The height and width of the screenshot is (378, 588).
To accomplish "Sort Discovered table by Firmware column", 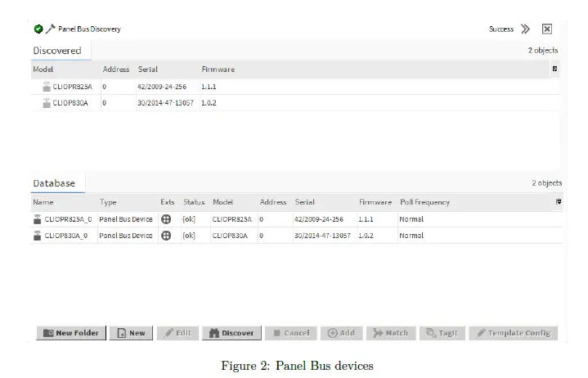I will point(218,70).
